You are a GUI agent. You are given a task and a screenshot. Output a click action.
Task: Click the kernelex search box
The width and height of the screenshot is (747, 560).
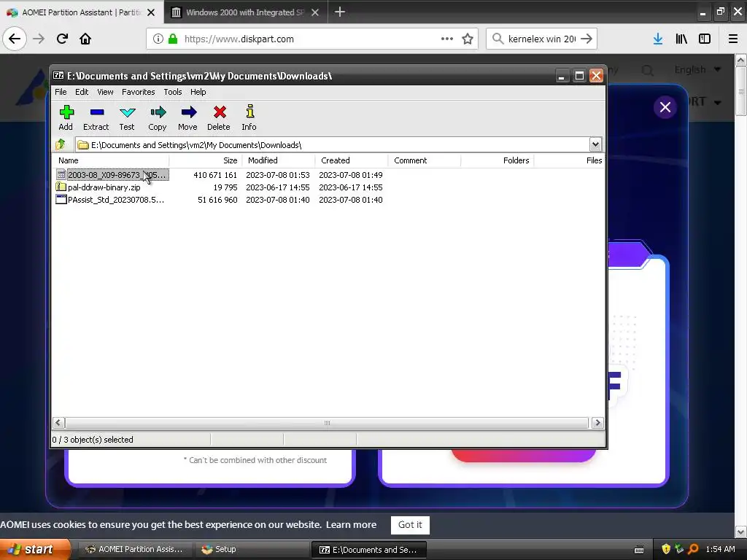(542, 39)
